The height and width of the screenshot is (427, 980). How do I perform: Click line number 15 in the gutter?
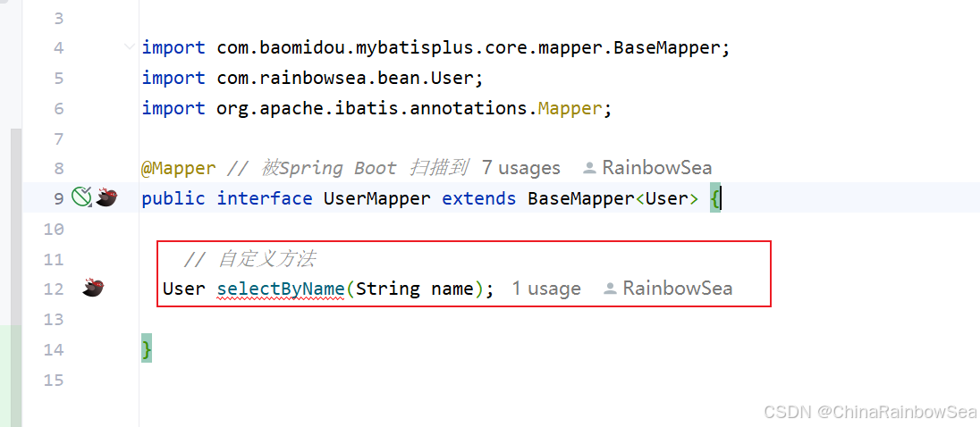54,380
